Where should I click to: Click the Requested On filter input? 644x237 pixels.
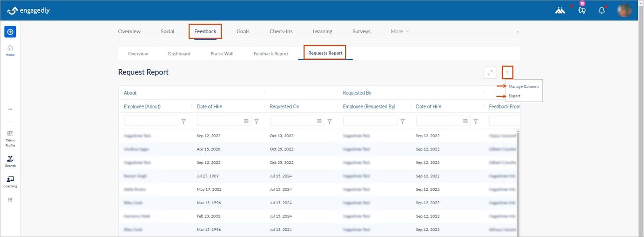point(297,121)
